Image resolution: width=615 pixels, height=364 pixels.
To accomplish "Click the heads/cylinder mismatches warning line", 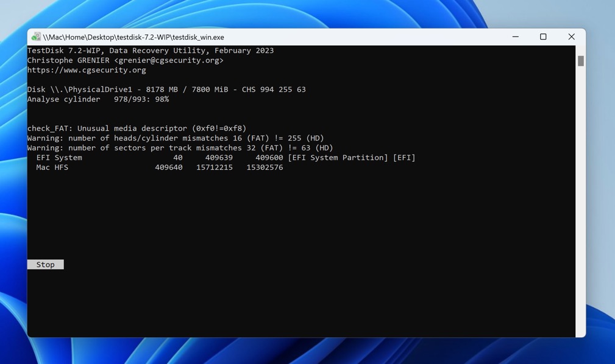I will (x=176, y=138).
